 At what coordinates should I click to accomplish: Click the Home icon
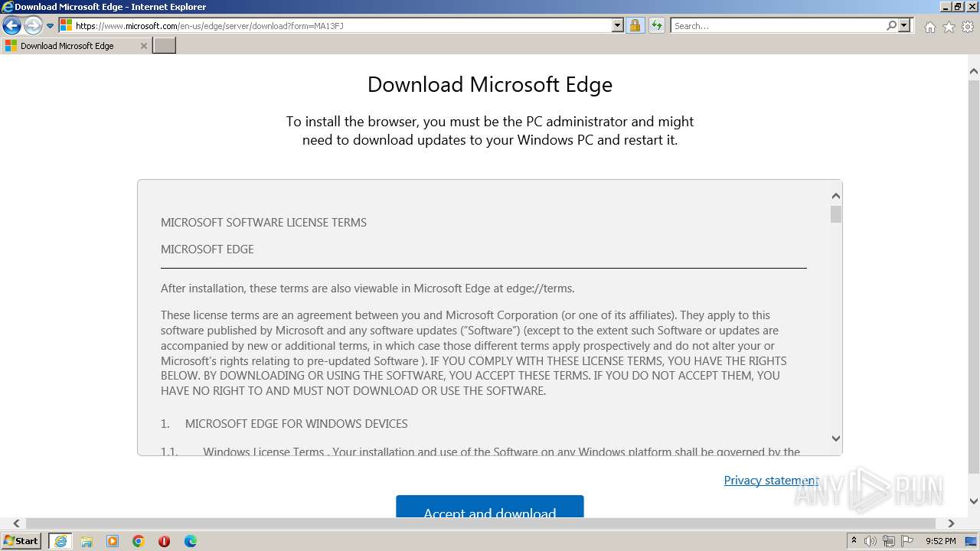(929, 27)
